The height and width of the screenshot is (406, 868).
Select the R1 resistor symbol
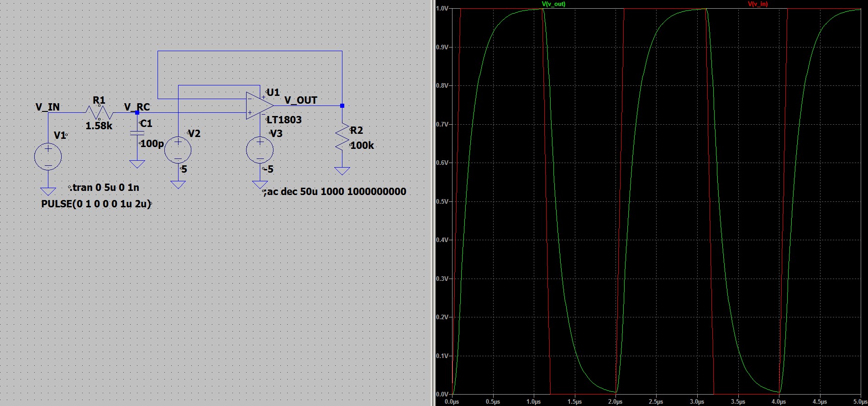tap(99, 112)
